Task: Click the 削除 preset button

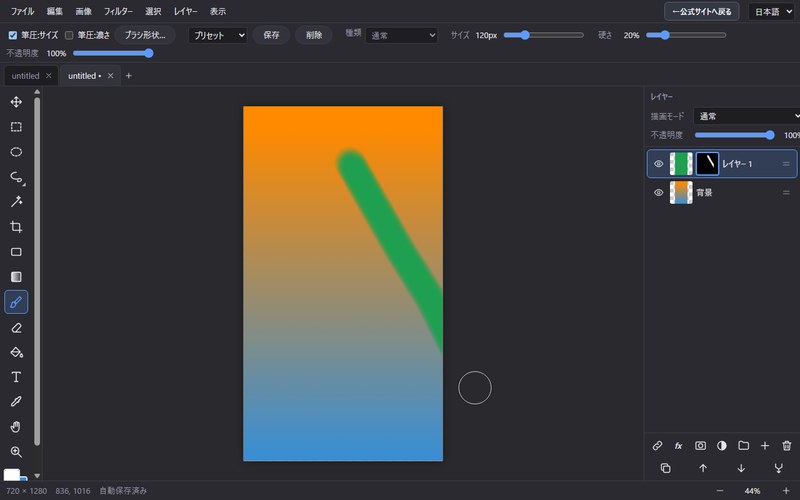Action: point(314,35)
